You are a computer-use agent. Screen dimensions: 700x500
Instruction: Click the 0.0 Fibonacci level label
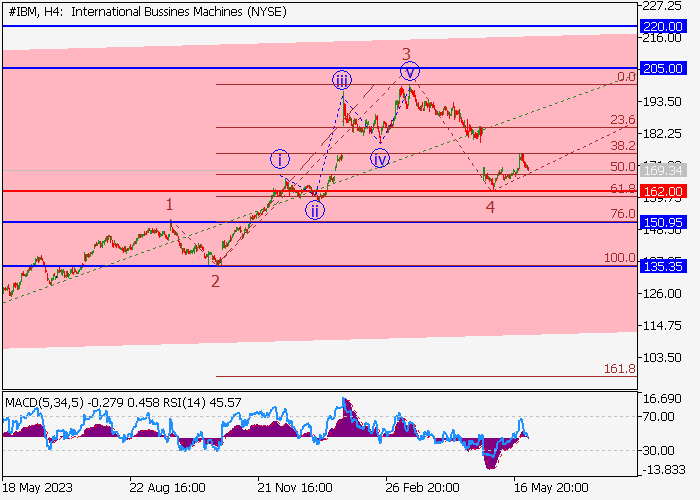(x=626, y=77)
